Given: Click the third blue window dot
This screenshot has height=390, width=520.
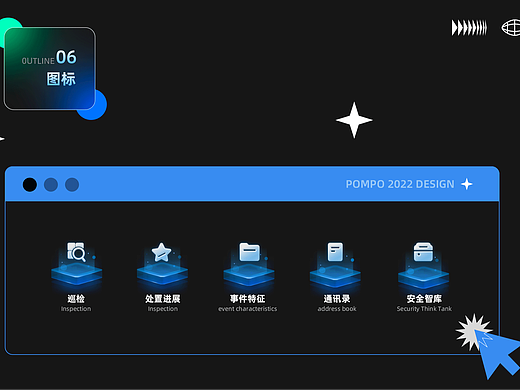Looking at the screenshot, I should click(72, 185).
